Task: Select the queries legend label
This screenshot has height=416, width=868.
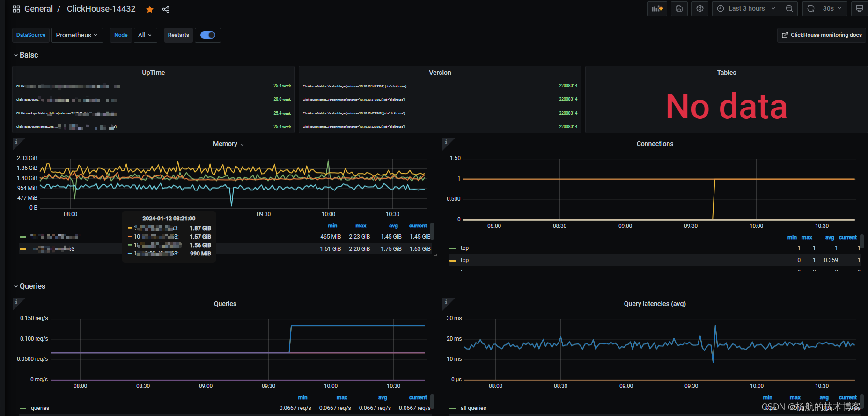Action: coord(40,408)
